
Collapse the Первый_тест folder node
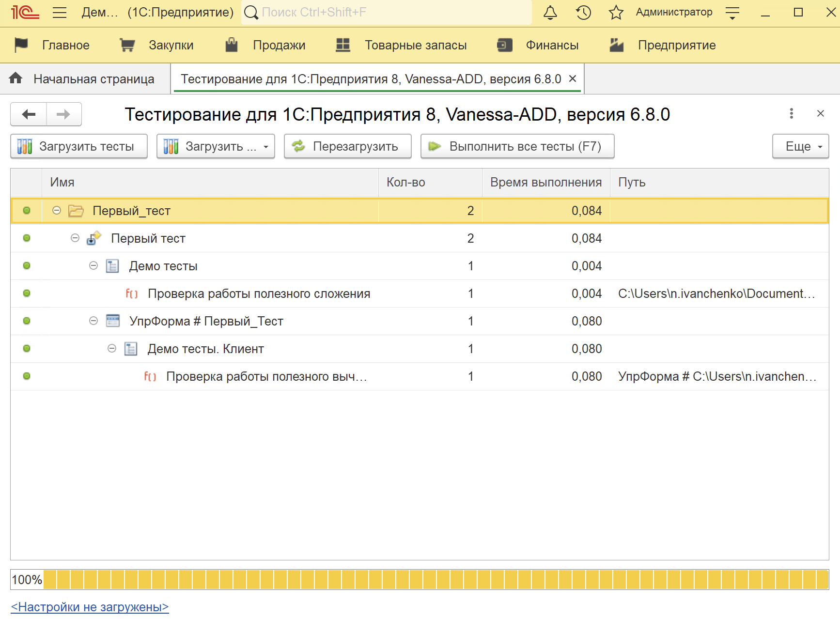pyautogui.click(x=57, y=210)
